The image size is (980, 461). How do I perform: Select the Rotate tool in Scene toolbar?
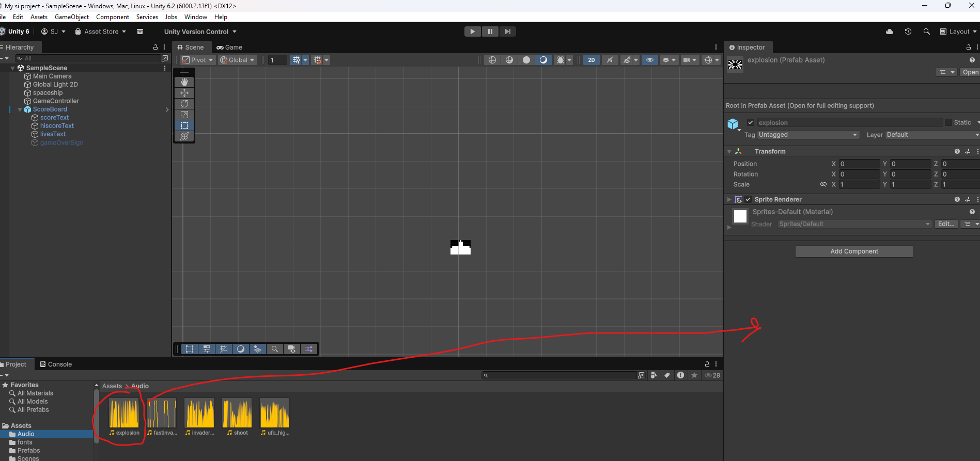pos(184,104)
